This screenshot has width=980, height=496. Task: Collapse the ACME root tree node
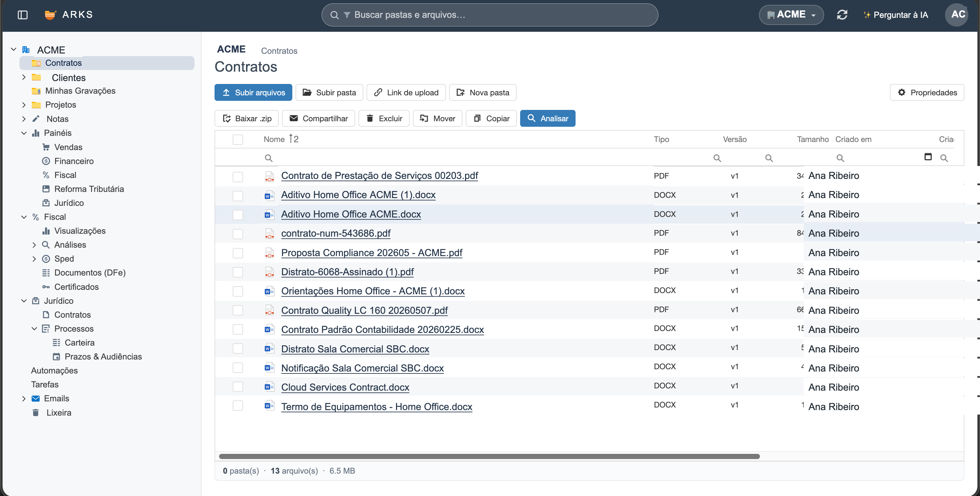coord(14,50)
